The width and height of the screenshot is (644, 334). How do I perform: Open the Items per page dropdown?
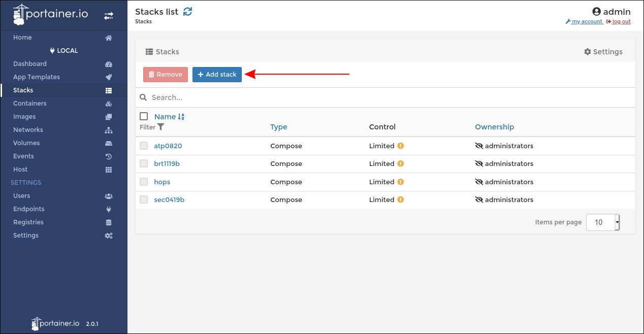click(603, 222)
